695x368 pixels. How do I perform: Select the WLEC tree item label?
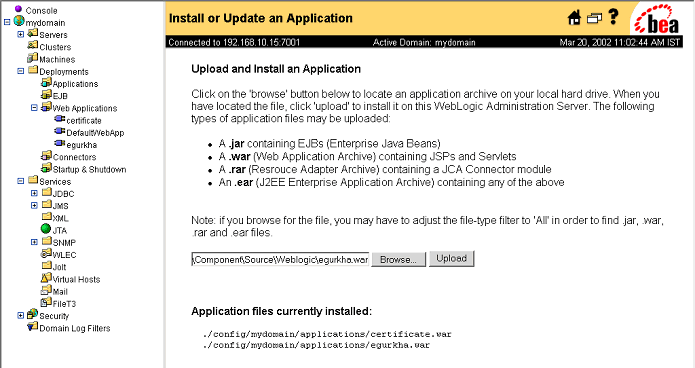[64, 255]
